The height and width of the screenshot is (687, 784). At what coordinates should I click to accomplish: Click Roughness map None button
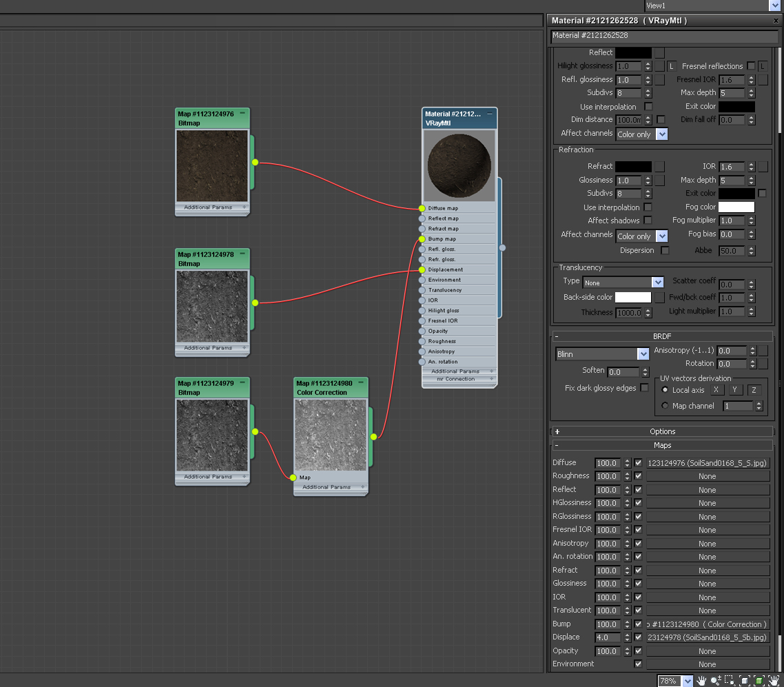coord(708,476)
